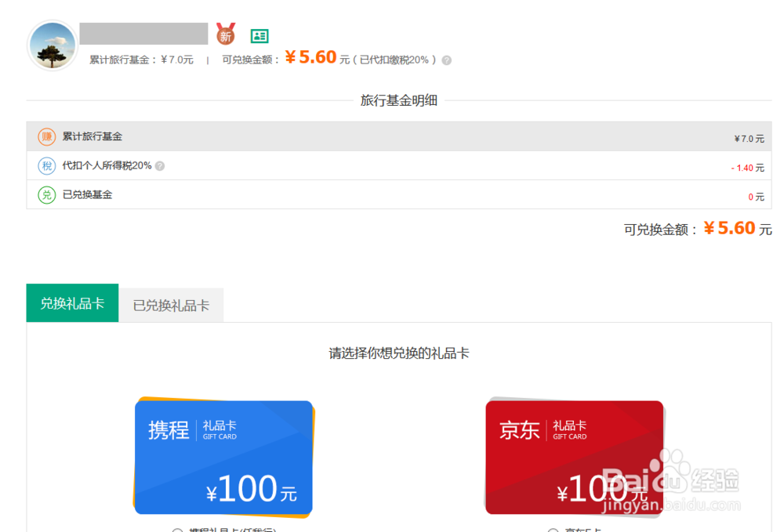Select the red 京东 gift card

[574, 457]
